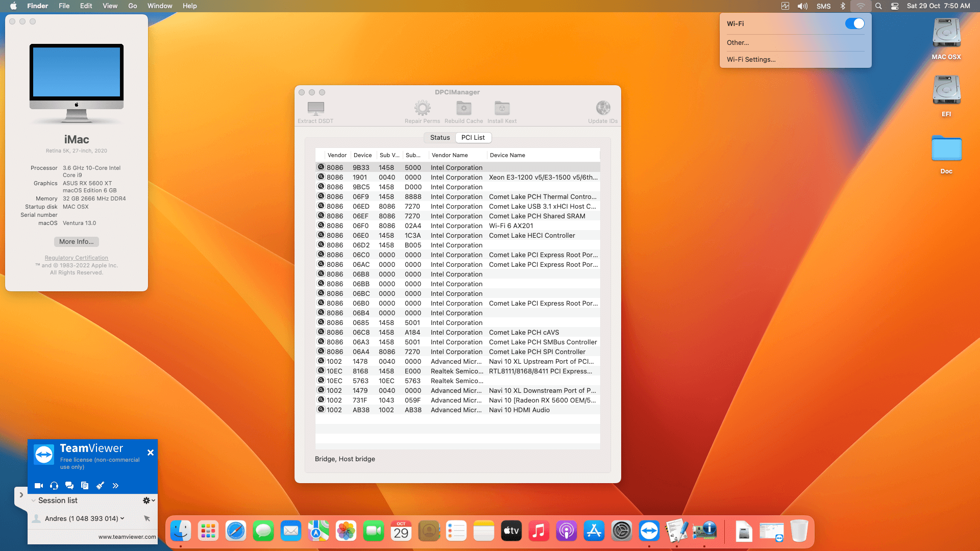Open the Andres session dropdown arrow
The height and width of the screenshot is (551, 980).
pos(122,518)
